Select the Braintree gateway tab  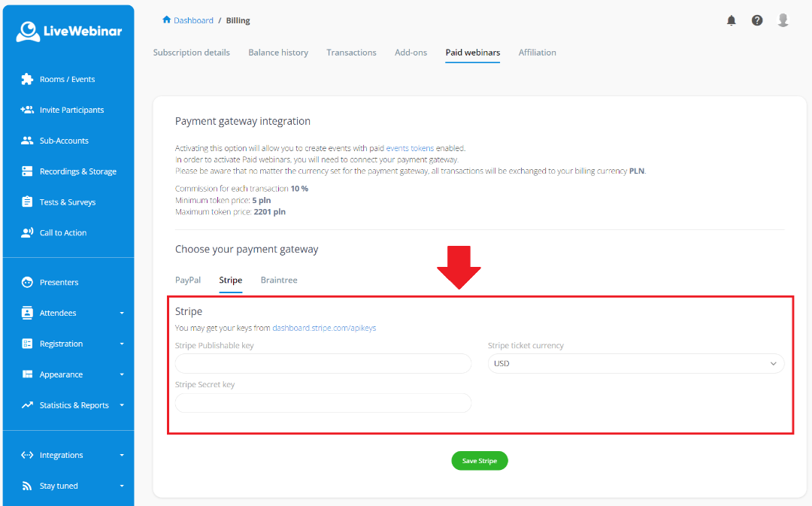(x=279, y=280)
